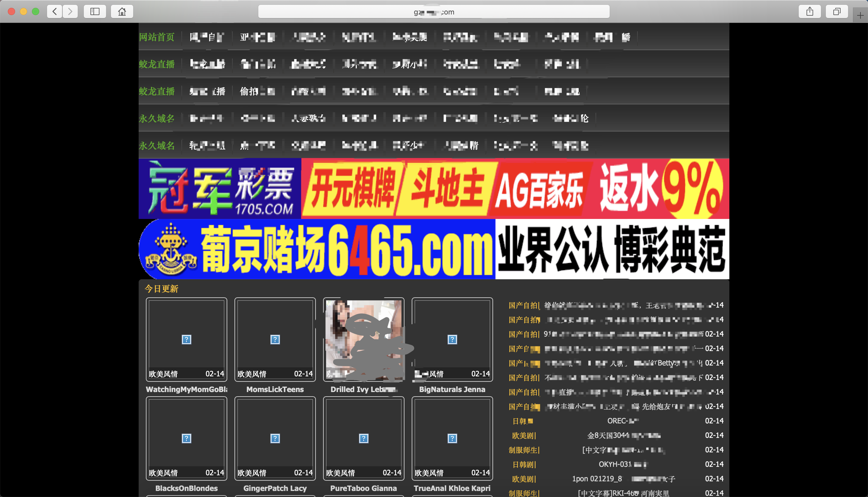Open the 偷拍 item in navigation
Screen dimensions: 868x497
tap(257, 91)
